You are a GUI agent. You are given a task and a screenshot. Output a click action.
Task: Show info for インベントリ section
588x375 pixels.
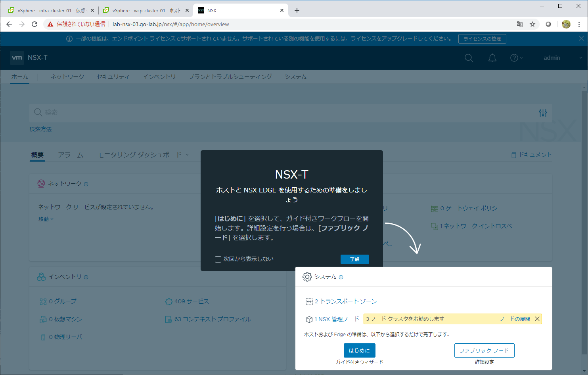click(86, 277)
